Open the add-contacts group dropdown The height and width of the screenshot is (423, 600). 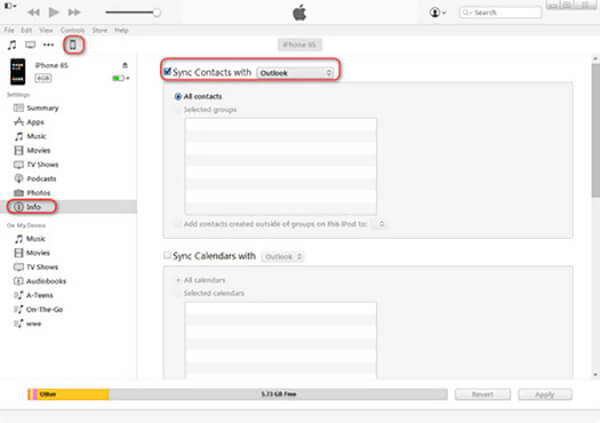(x=381, y=224)
